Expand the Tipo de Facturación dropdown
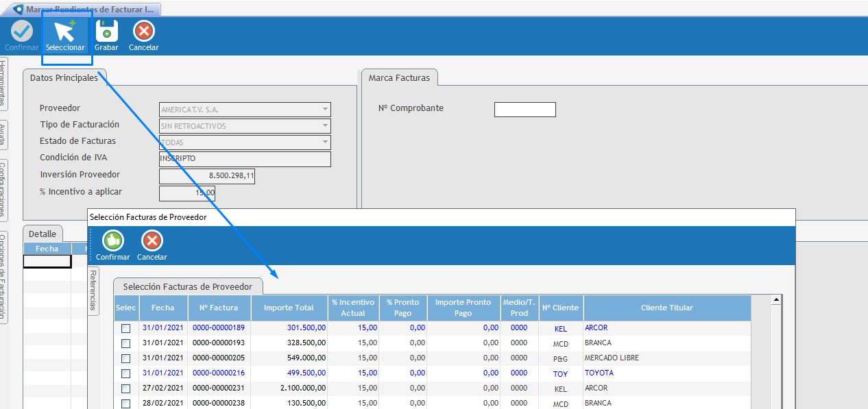 point(324,126)
